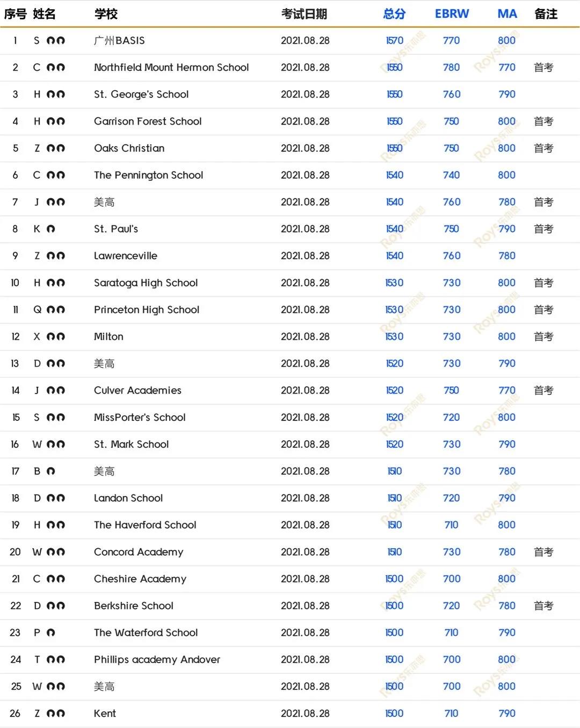
Task: Click Princeton High School entry
Action: [x=147, y=310]
